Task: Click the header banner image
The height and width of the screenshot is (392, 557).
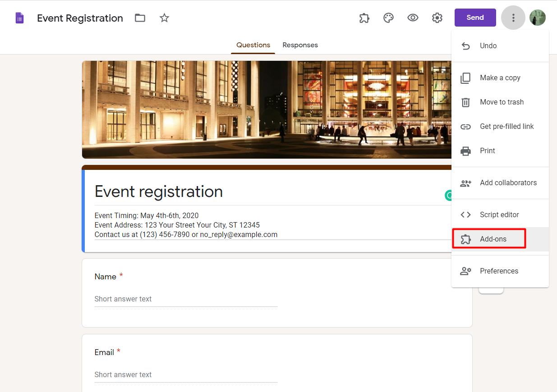Action: 266,109
